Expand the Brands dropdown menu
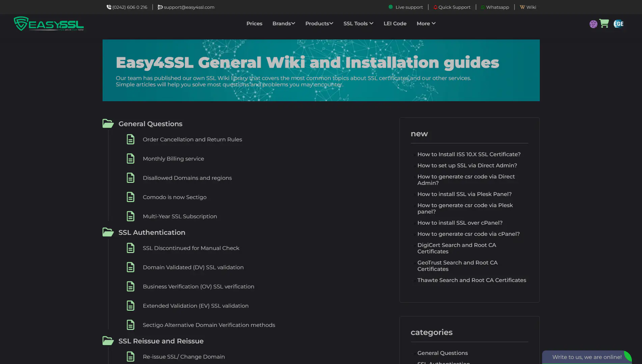Viewport: 642px width, 364px height. [284, 23]
